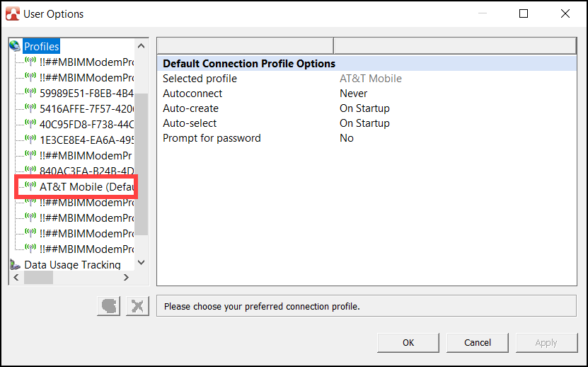Click the antenna icon beside 59989E51 profile
This screenshot has height=367, width=588.
click(x=30, y=92)
